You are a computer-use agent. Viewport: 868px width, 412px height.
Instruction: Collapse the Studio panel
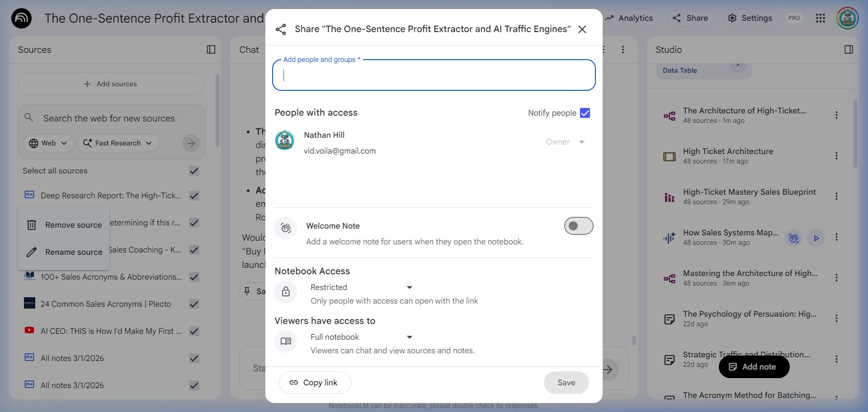click(849, 50)
